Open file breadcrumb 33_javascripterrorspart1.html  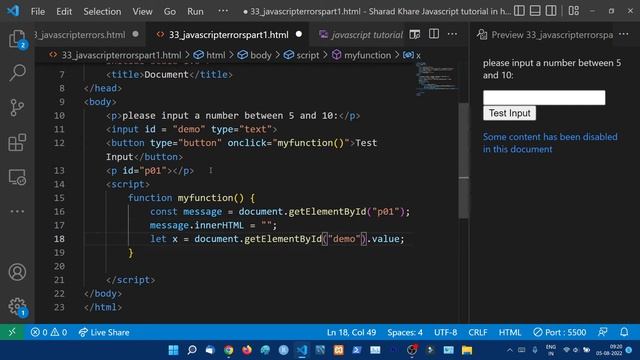tap(115, 55)
